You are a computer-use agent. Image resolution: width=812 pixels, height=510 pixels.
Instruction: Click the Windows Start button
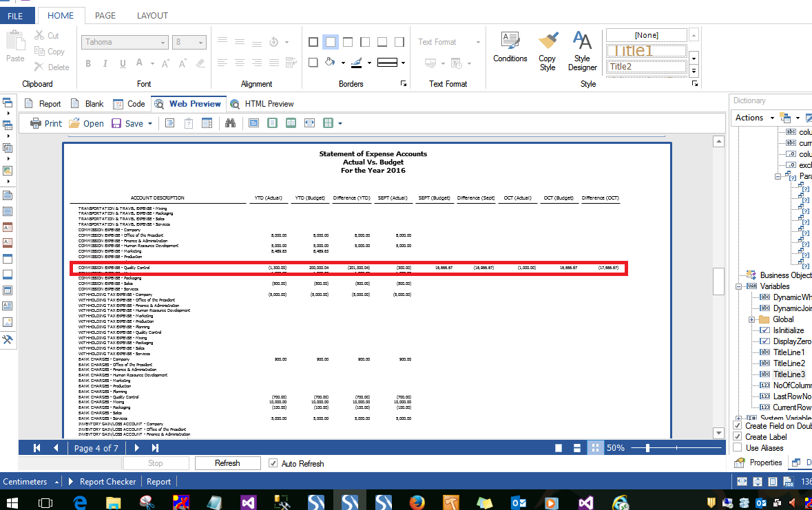point(12,502)
